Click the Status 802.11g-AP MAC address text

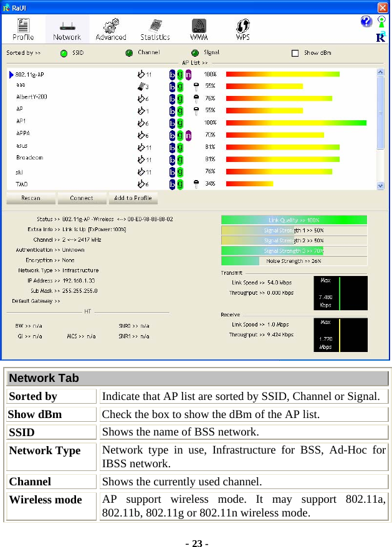coord(117,219)
